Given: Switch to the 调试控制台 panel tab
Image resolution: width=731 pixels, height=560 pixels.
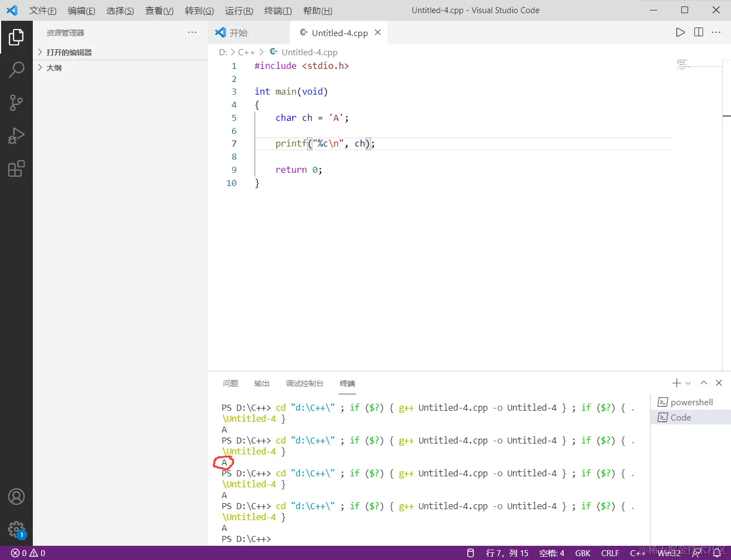Looking at the screenshot, I should point(305,383).
